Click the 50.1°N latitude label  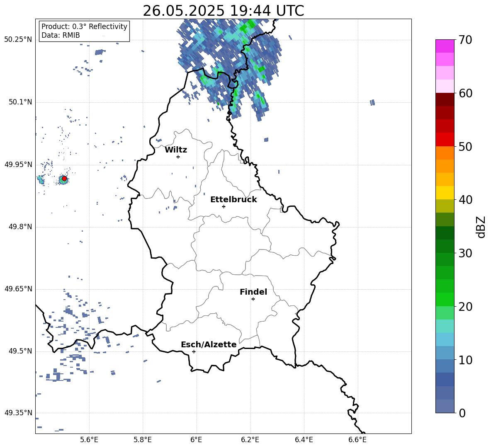click(20, 102)
